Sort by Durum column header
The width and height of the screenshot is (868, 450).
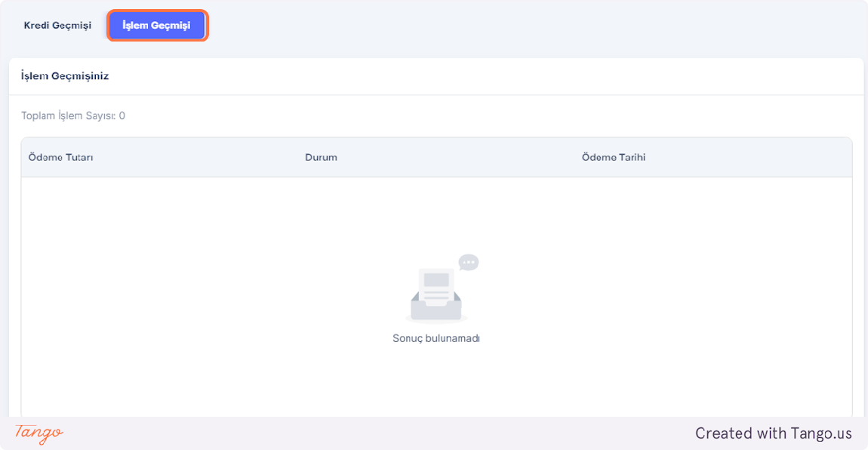pos(321,157)
